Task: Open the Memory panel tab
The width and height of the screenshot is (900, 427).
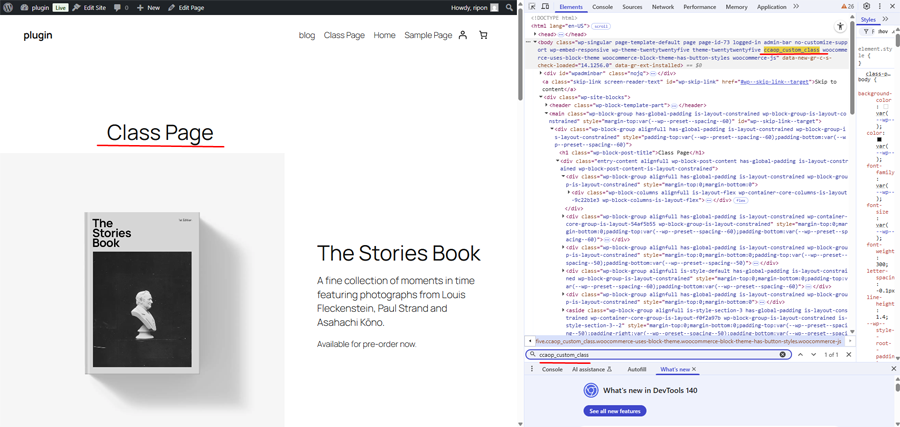Action: [x=736, y=7]
